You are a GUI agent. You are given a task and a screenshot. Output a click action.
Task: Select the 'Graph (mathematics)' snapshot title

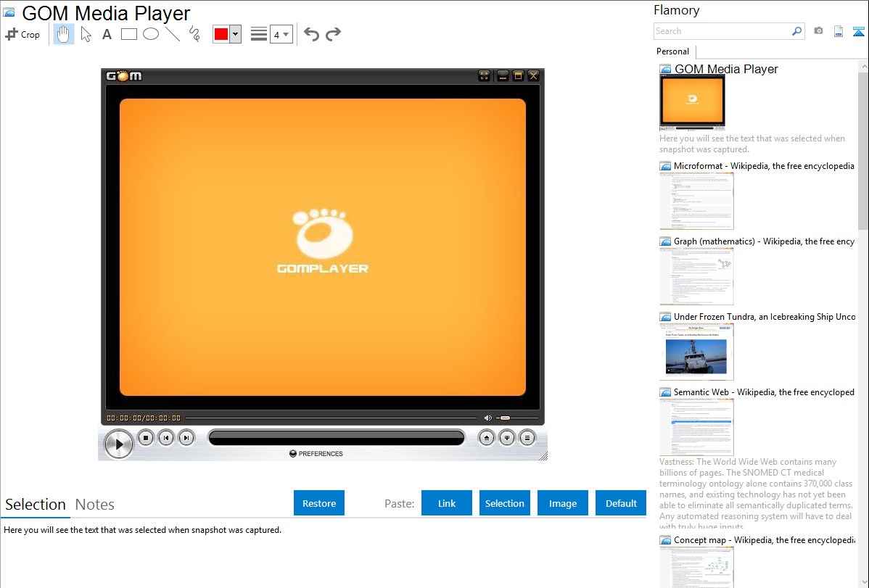pyautogui.click(x=765, y=241)
